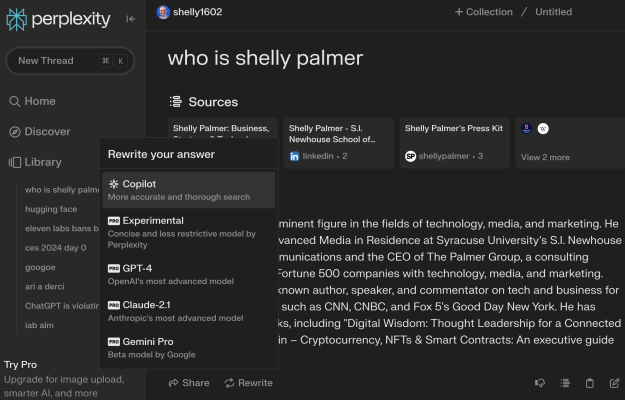Add thread to a Collection

click(x=483, y=12)
